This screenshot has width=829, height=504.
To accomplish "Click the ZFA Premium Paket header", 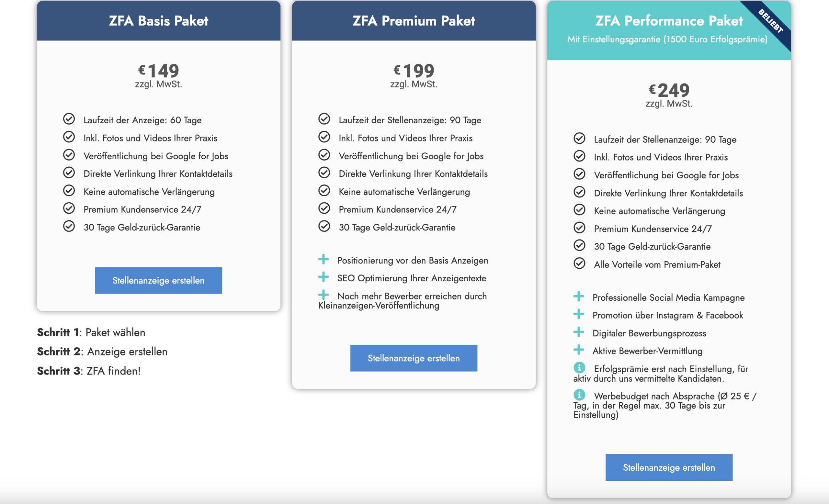I will (x=414, y=20).
